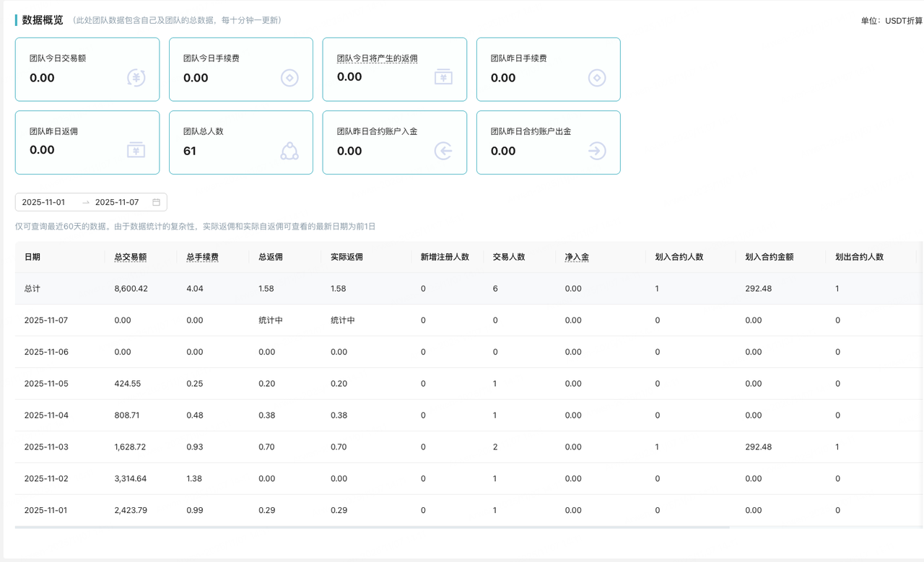Click the deposit arrow icon in 团队昨日合约账户入金 card
Screen dimensions: 924x562
(443, 151)
